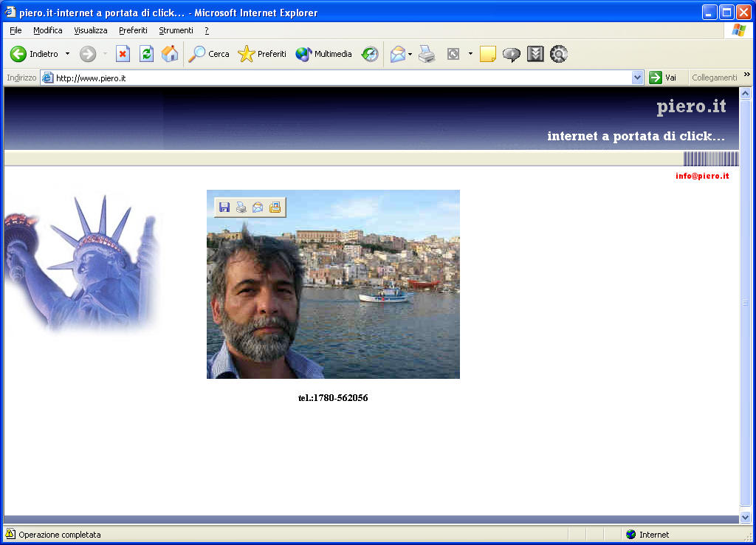Open the Modifica menu

pyautogui.click(x=48, y=30)
